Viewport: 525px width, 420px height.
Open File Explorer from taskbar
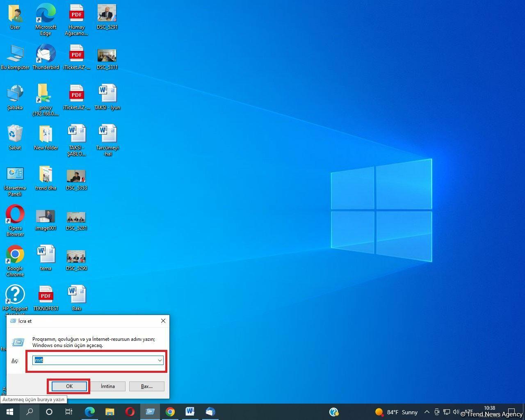110,412
